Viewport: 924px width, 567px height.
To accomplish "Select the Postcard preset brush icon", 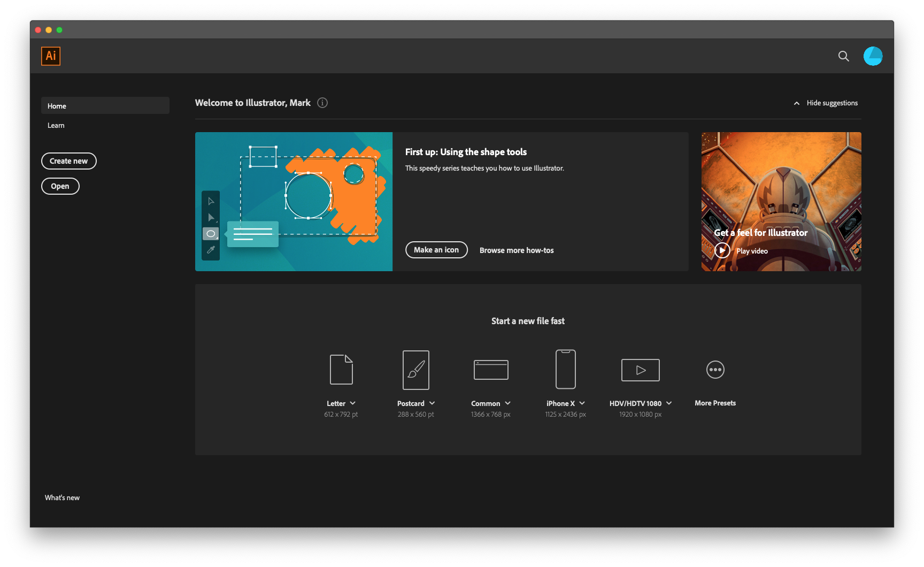I will (416, 370).
